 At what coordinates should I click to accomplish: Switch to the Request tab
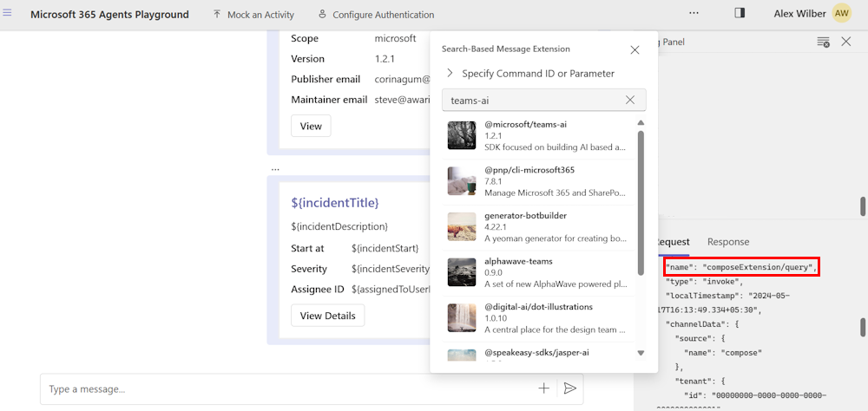click(673, 242)
